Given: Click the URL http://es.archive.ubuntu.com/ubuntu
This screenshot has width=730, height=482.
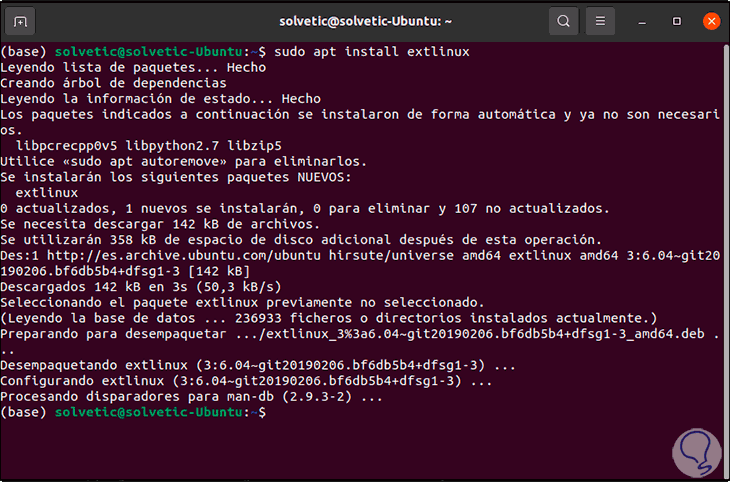Looking at the screenshot, I should click(184, 256).
